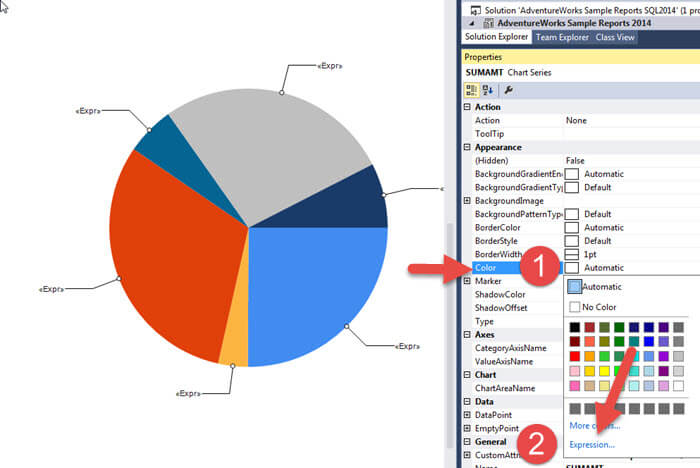This screenshot has width=700, height=468.
Task: Collapse the Appearance category
Action: tap(467, 147)
